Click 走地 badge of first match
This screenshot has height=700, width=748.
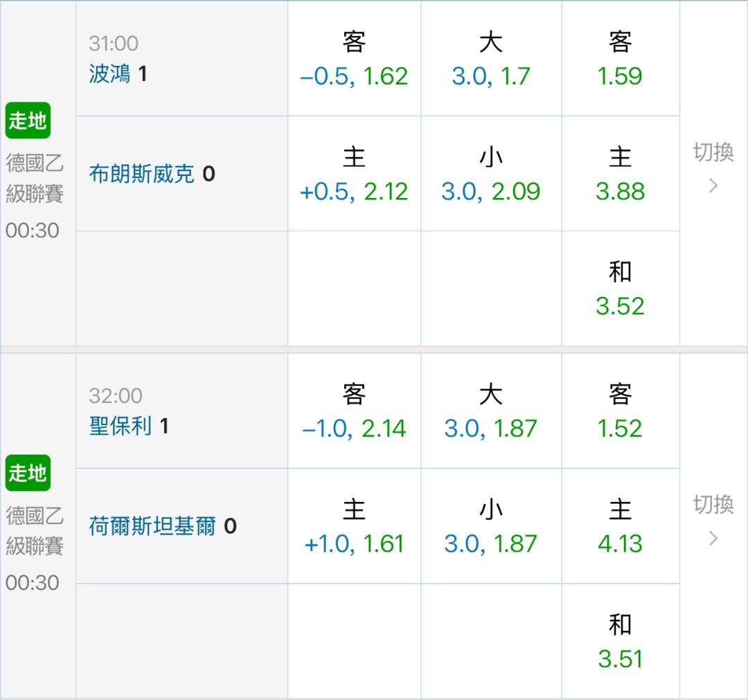[x=28, y=120]
